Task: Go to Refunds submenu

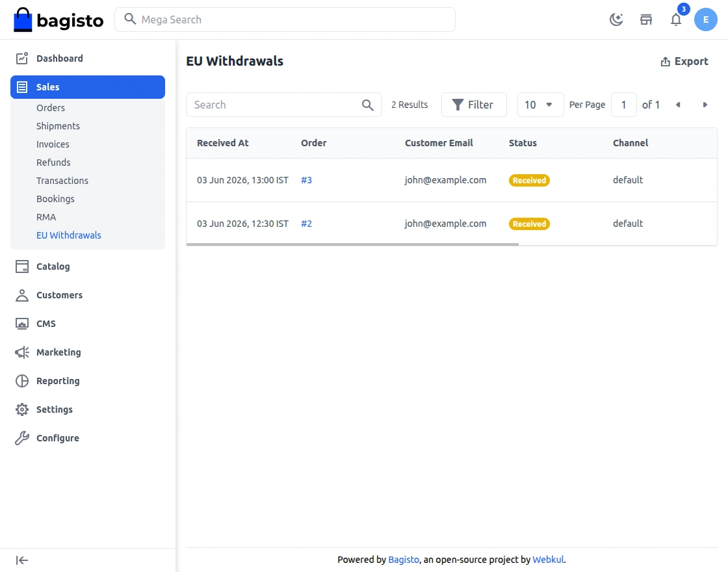Action: pos(53,162)
